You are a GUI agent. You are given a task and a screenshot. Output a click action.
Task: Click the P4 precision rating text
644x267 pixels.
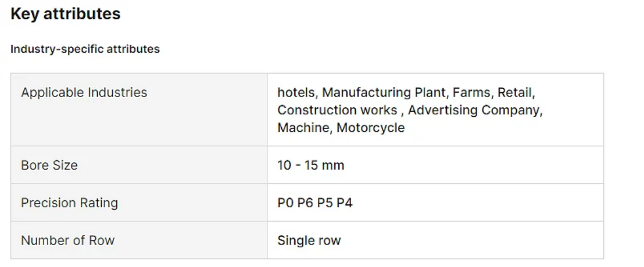[345, 203]
